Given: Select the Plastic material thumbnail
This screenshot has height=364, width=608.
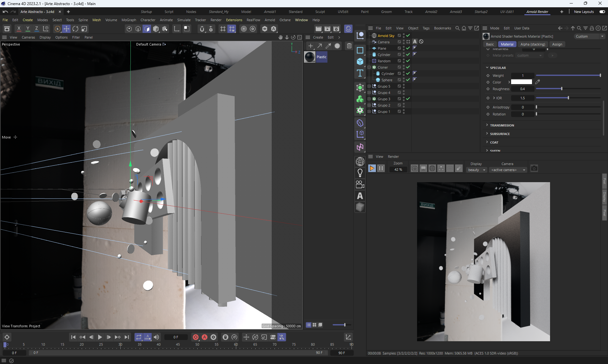Looking at the screenshot, I should point(310,57).
